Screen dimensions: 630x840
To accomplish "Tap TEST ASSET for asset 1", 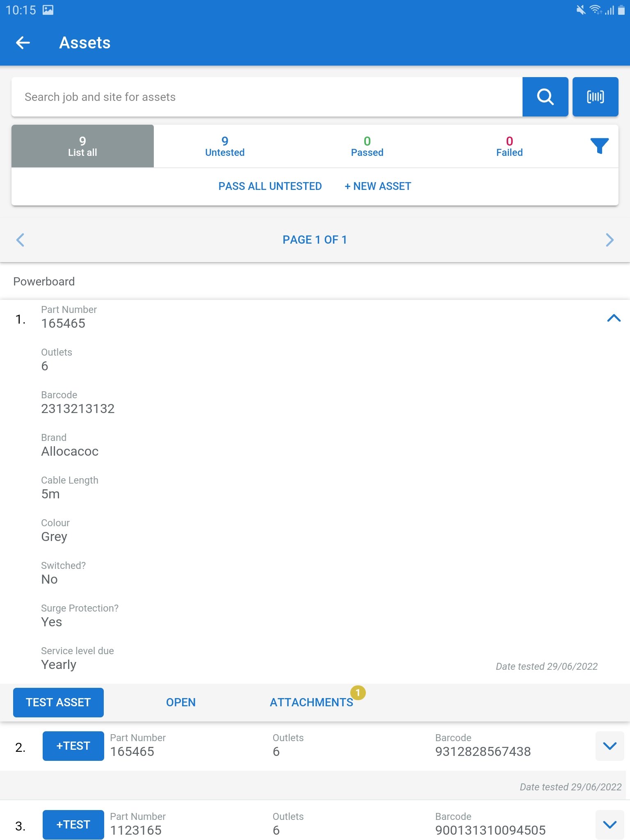I will (58, 703).
